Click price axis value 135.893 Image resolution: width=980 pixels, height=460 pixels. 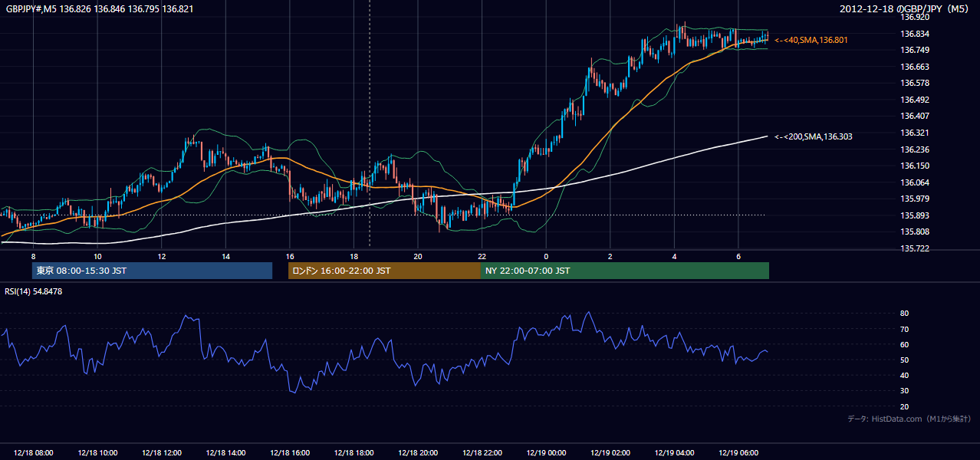pyautogui.click(x=915, y=215)
